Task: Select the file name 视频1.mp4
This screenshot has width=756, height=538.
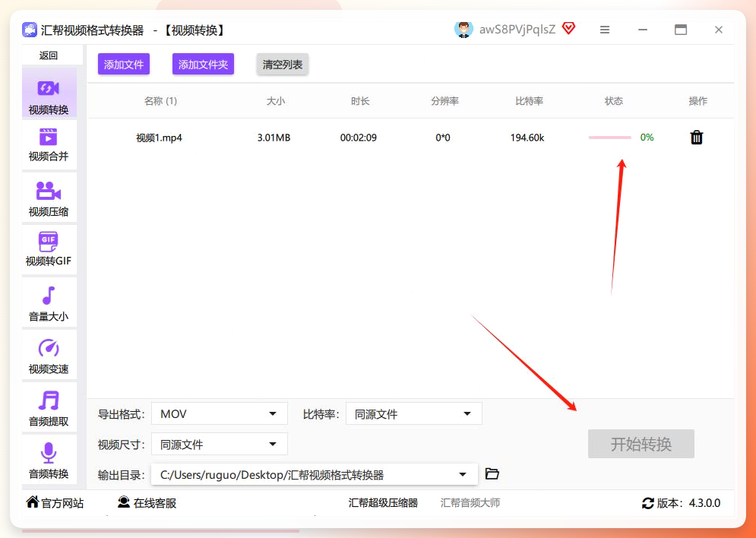Action: click(159, 138)
